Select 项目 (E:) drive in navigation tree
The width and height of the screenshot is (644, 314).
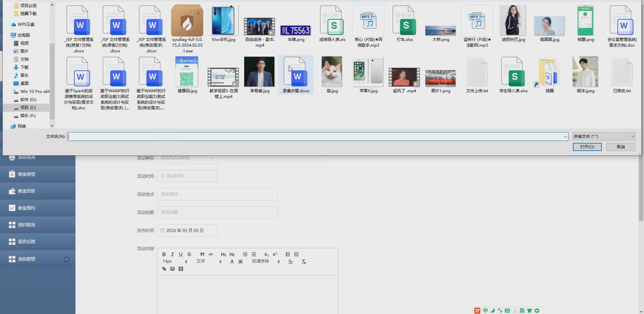tap(28, 108)
